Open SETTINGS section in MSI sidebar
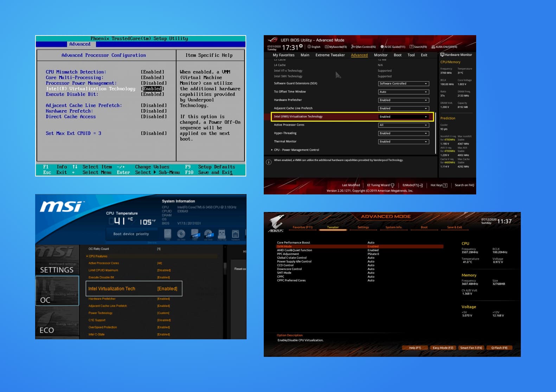This screenshot has height=392, width=556. [57, 261]
